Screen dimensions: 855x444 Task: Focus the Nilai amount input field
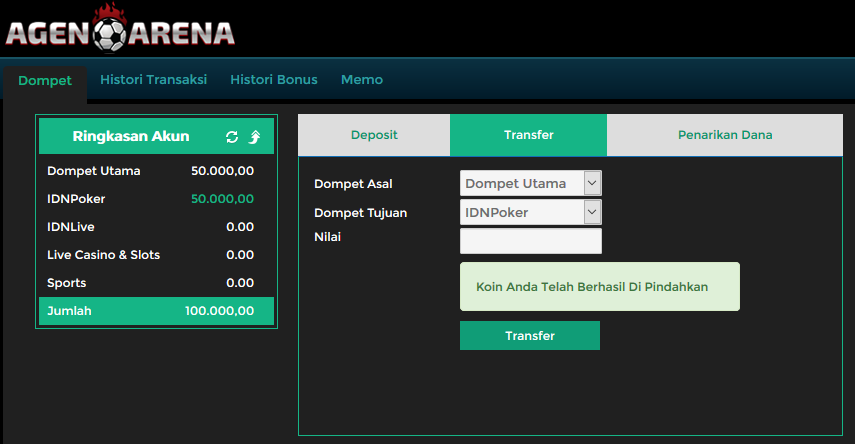pos(531,241)
